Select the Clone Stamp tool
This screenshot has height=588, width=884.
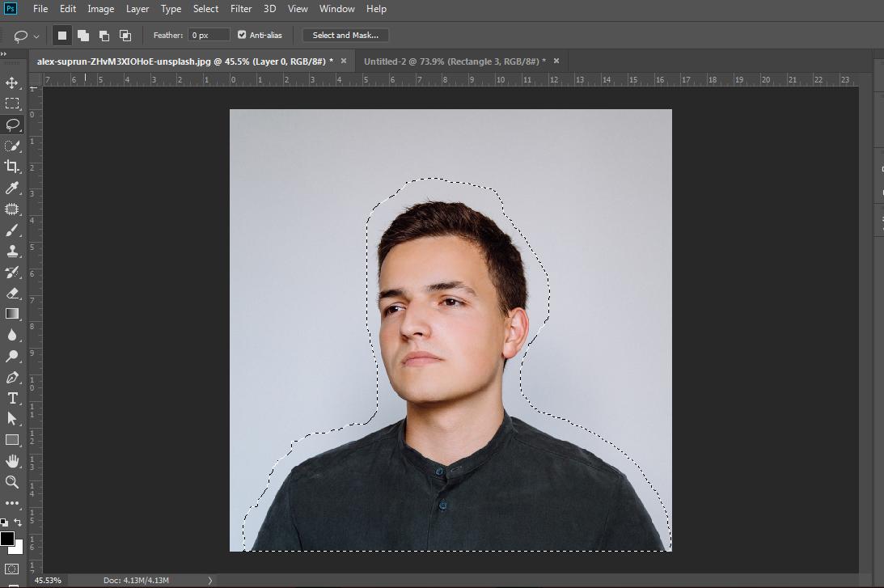[x=12, y=251]
